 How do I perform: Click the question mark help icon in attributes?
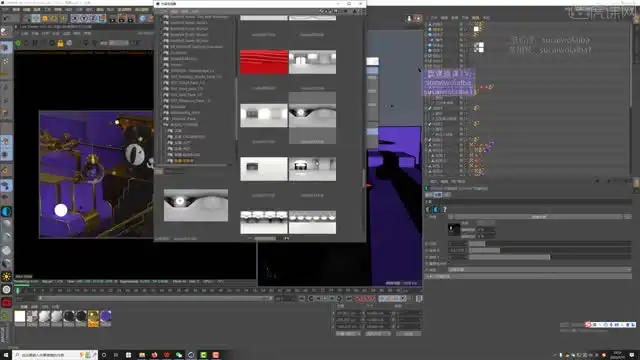point(445,209)
